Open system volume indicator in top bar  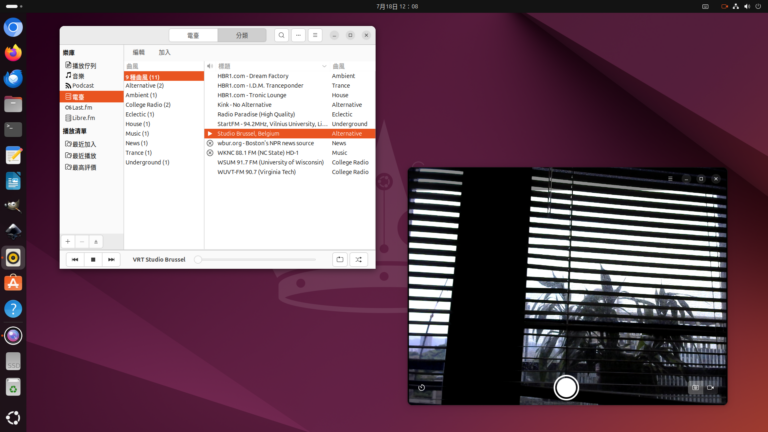pos(747,6)
